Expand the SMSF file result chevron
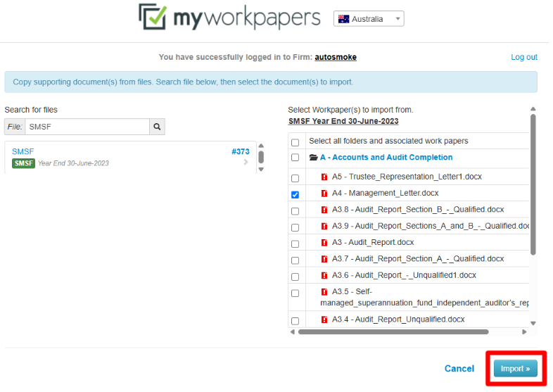Viewport: 553px width, 392px height. click(x=246, y=163)
